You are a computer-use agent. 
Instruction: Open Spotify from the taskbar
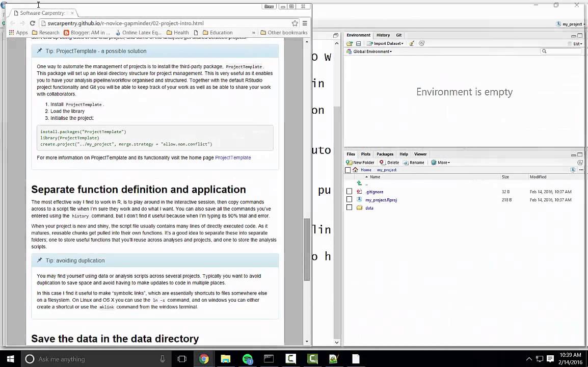[x=247, y=359]
